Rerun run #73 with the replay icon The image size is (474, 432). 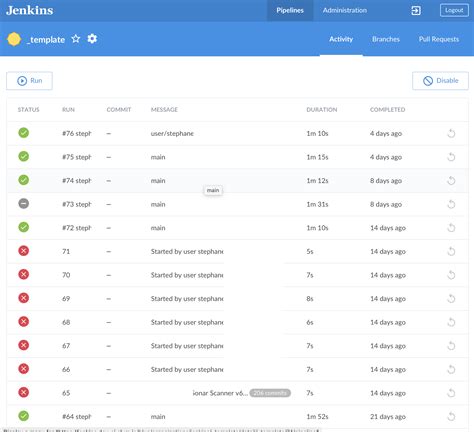451,204
